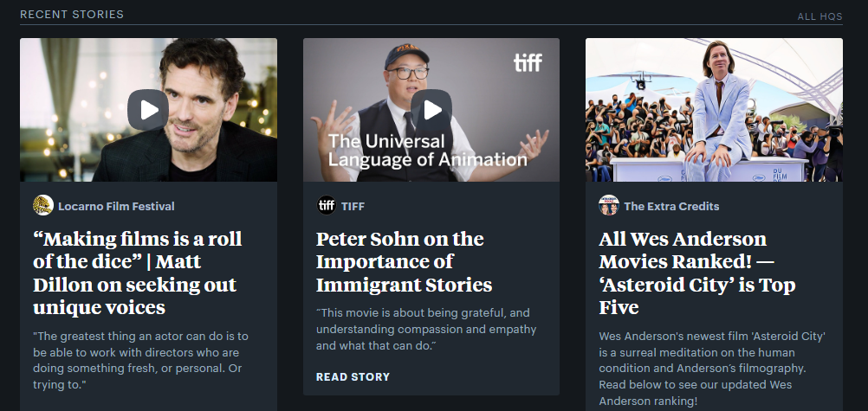Click the TIFF round logo icon
The width and height of the screenshot is (868, 411).
pyautogui.click(x=327, y=205)
